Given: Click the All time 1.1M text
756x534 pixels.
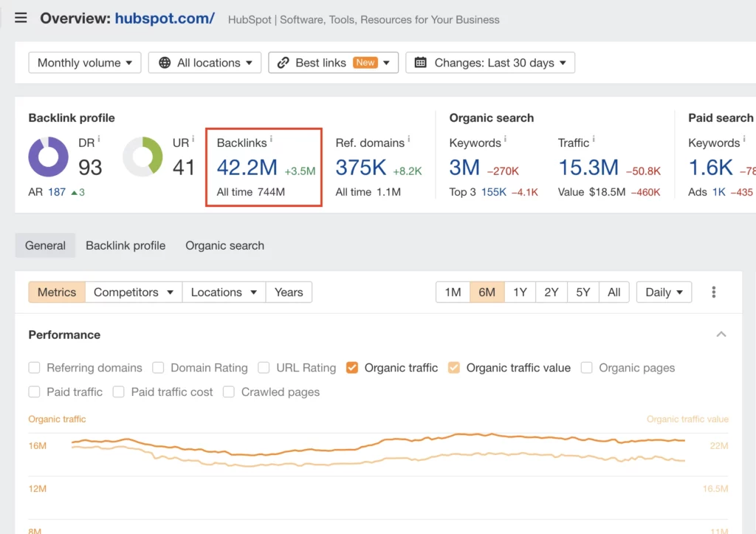Looking at the screenshot, I should [x=368, y=192].
